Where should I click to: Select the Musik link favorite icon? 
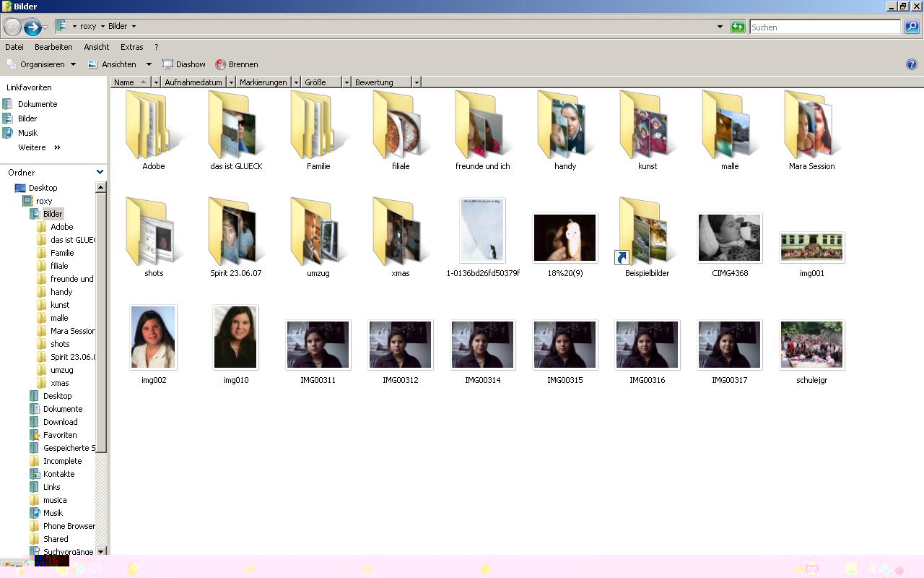[8, 133]
